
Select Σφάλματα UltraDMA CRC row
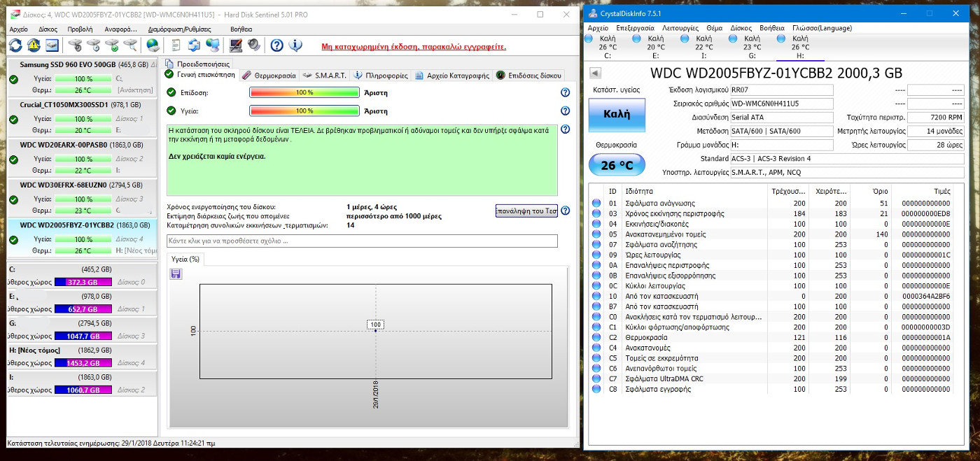[x=771, y=378]
